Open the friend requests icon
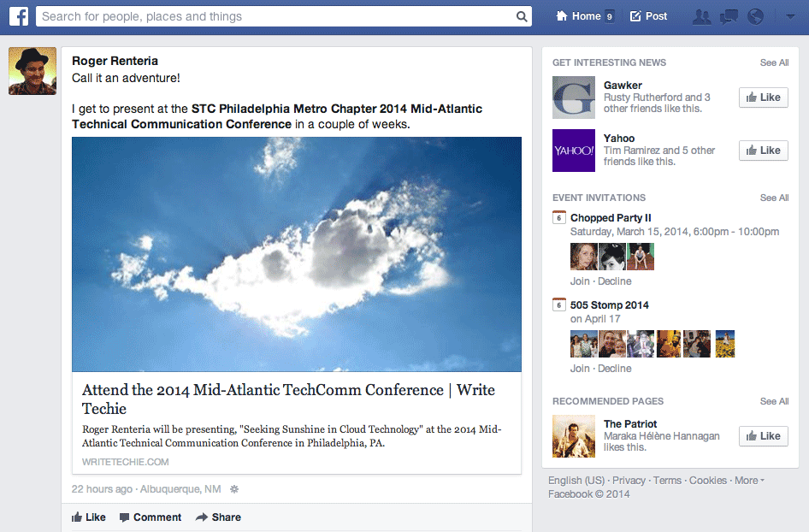The width and height of the screenshot is (809, 532). click(702, 16)
